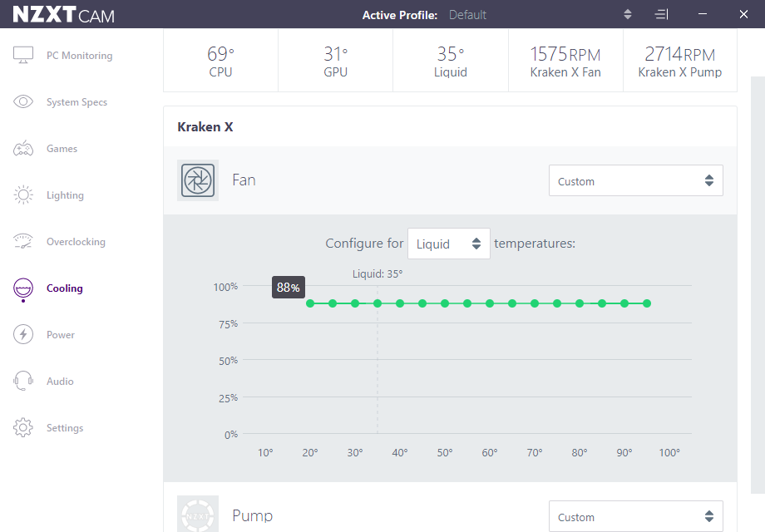Click the Lighting sun icon
The height and width of the screenshot is (532, 765).
23,195
